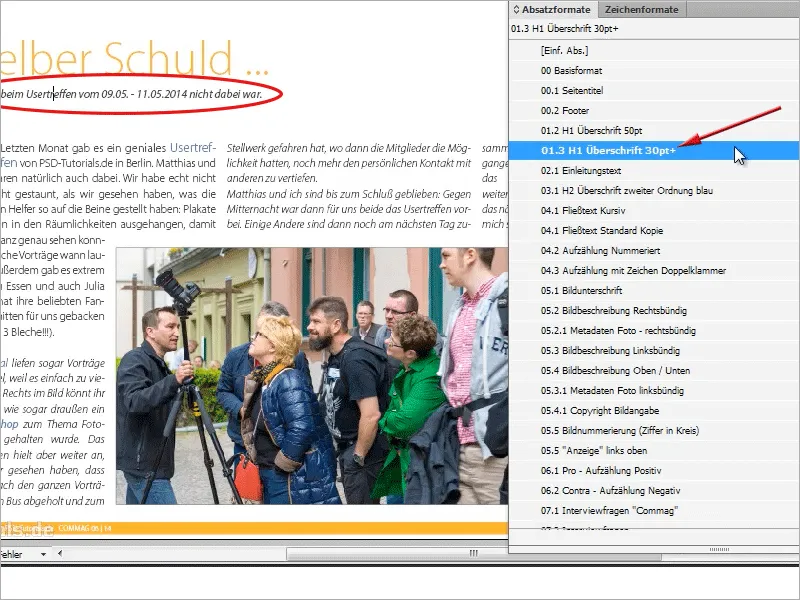This screenshot has height=600, width=800.
Task: Apply 04.3 Aufzählung mit Zeichen Doppelklammer
Action: pyautogui.click(x=654, y=270)
